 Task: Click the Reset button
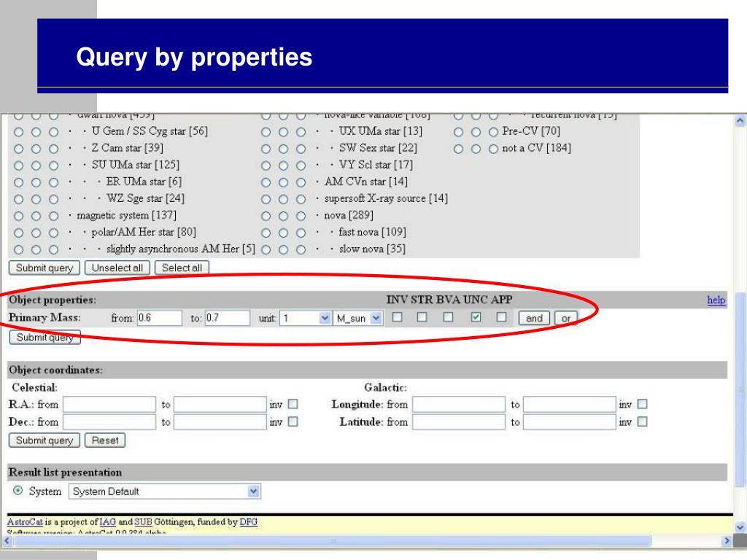[x=105, y=440]
